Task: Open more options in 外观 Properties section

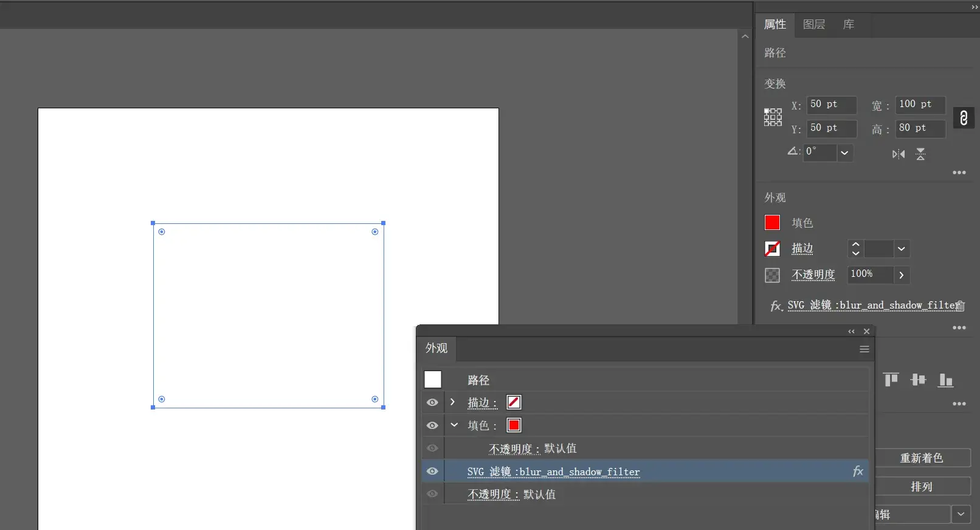Action: pos(959,328)
